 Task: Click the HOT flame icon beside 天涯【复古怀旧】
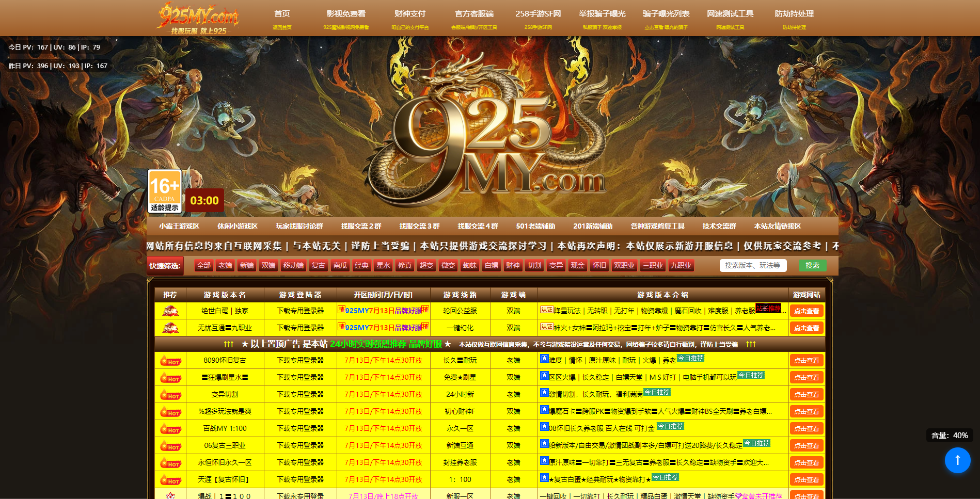coord(170,479)
